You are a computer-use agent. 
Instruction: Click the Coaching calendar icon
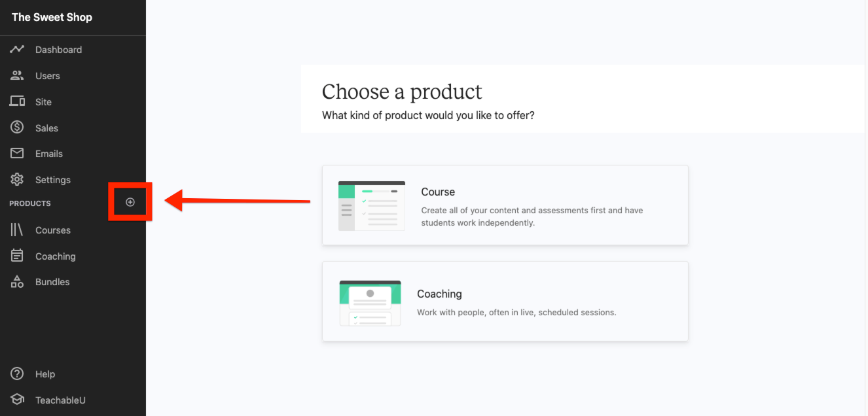17,256
